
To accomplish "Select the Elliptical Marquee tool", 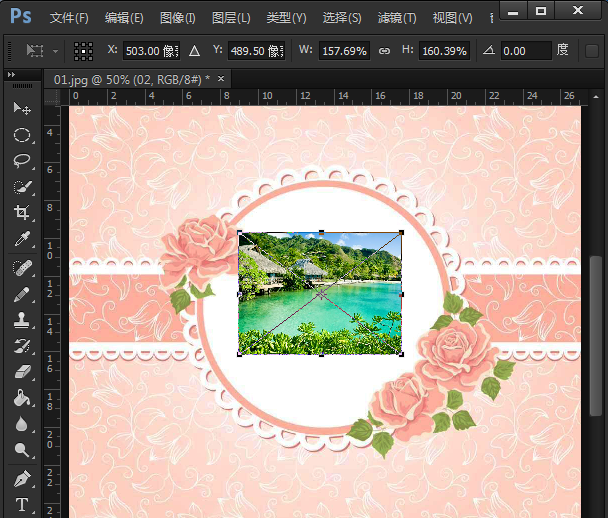I will [21, 135].
